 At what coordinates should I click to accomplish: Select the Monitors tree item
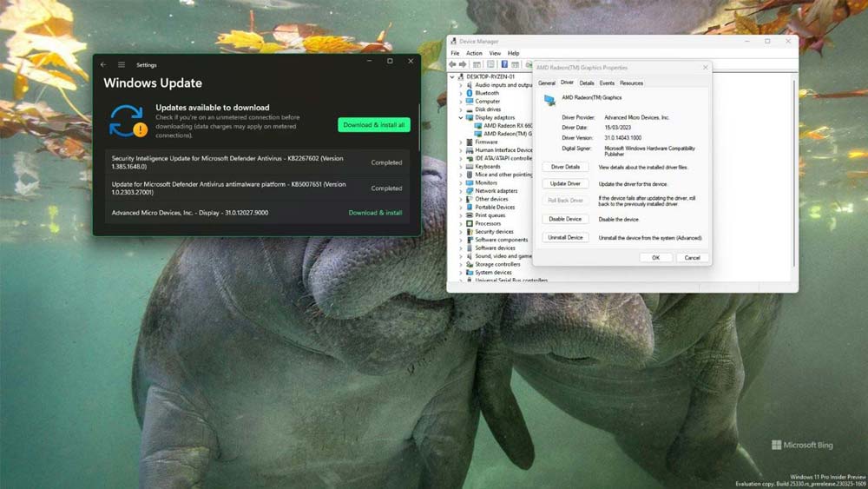point(486,183)
